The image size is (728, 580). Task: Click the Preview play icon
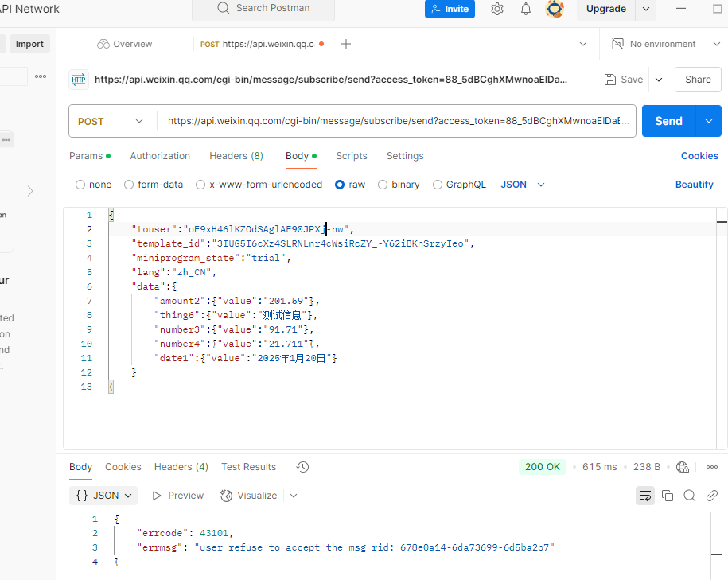click(x=157, y=496)
